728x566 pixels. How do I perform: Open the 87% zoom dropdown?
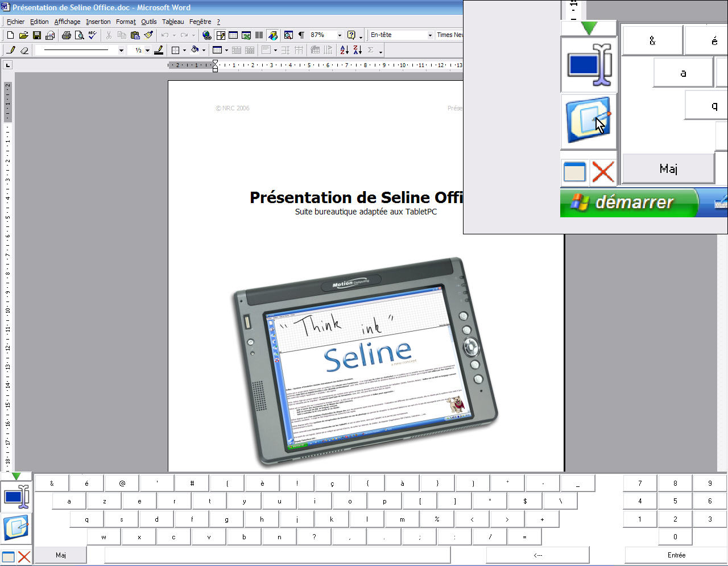point(340,35)
